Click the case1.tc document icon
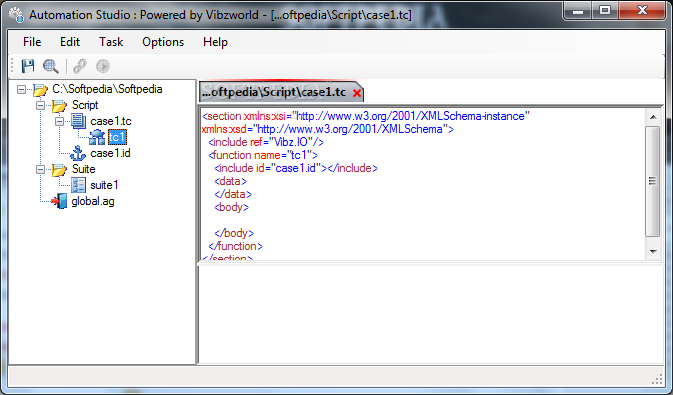Viewport: 673px width, 395px height. click(78, 122)
